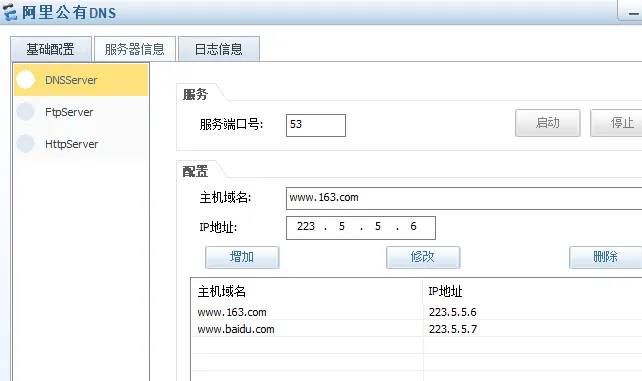Open the 日志信息 tab
Screen dimensions: 642x381
click(x=219, y=49)
